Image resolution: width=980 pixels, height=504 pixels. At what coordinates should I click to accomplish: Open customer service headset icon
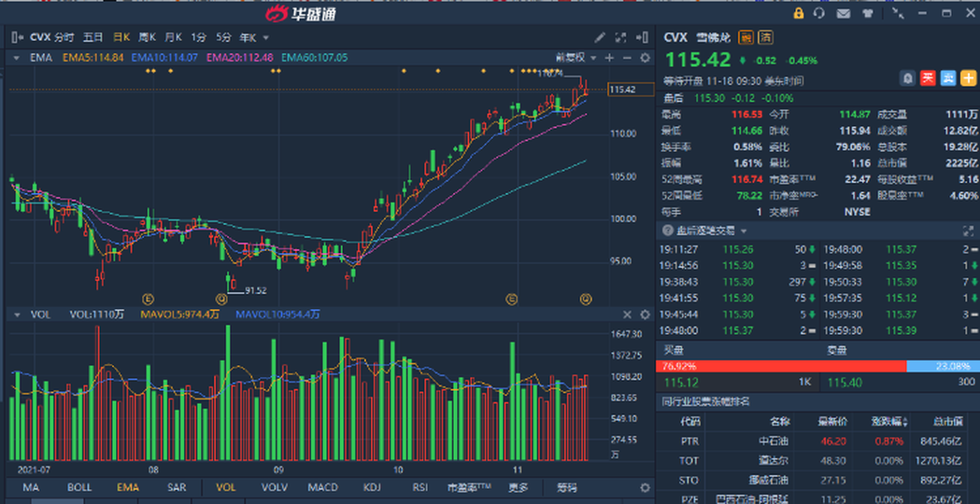click(820, 13)
